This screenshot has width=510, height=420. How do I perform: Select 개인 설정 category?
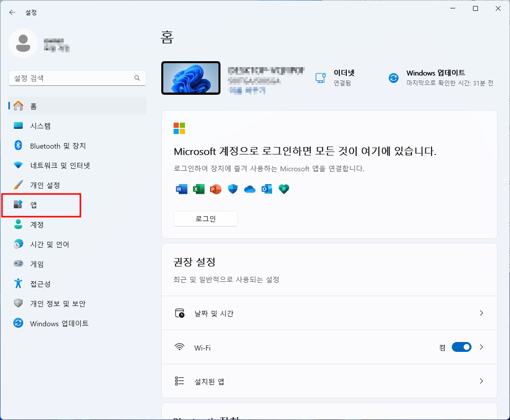tap(77, 185)
